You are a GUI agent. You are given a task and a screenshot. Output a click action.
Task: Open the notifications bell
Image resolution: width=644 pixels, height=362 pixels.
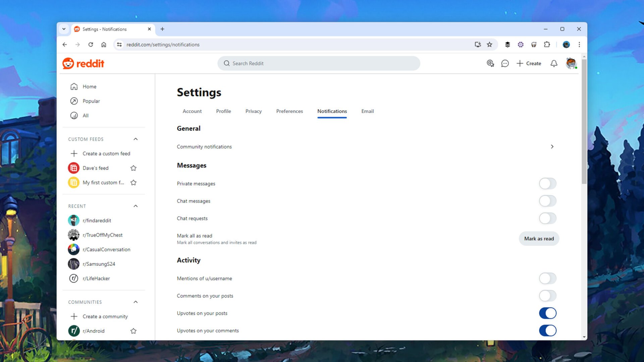tap(554, 63)
